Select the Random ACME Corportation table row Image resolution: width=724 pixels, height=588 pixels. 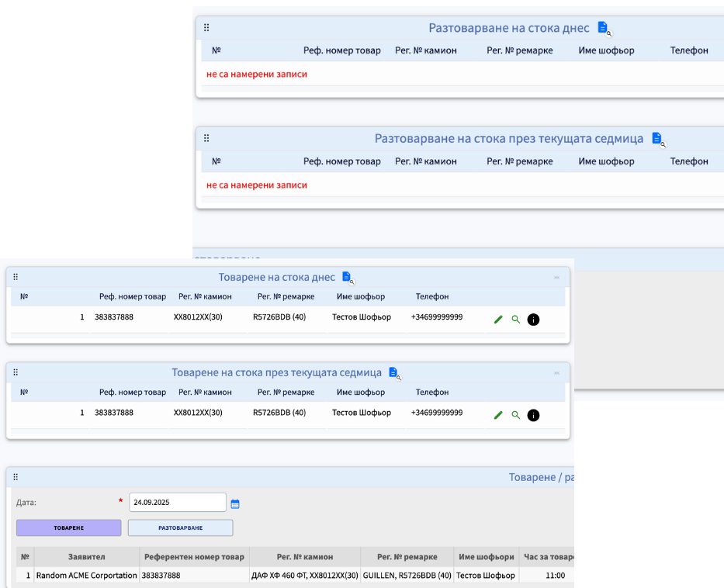[86, 576]
